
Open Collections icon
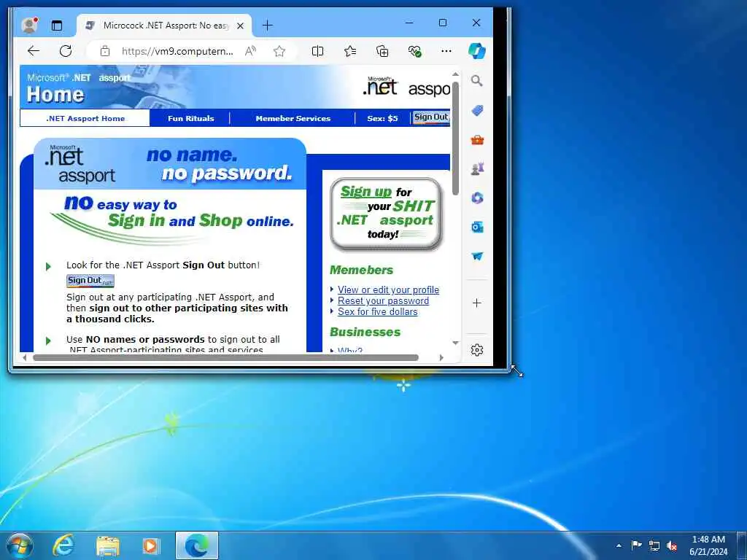click(x=382, y=51)
